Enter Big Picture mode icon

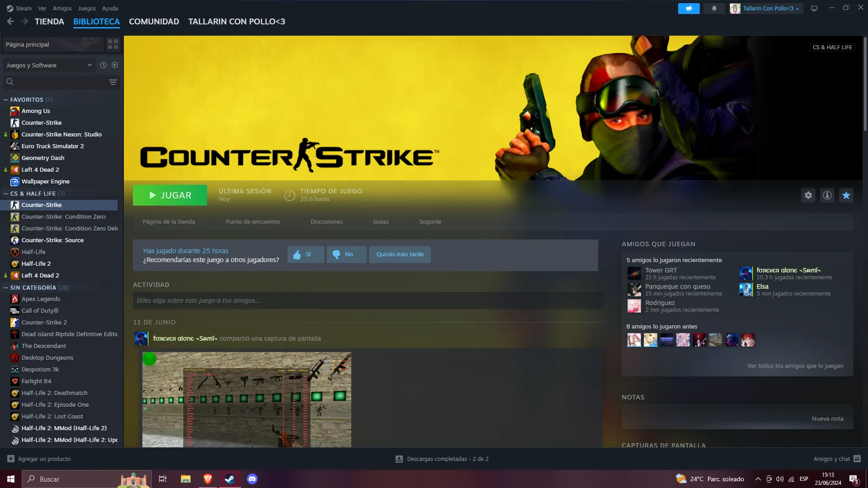(814, 9)
